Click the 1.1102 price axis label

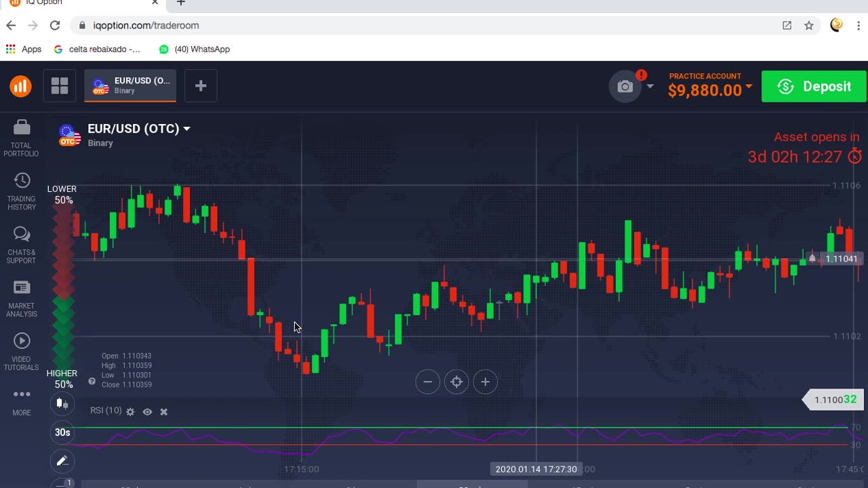pyautogui.click(x=846, y=336)
